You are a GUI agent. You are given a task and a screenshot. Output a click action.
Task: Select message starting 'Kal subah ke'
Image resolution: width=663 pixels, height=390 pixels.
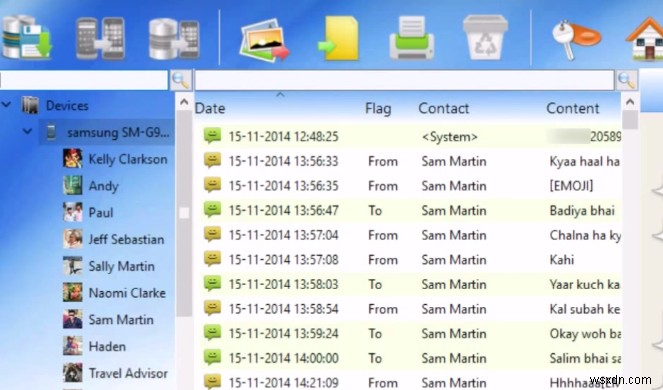(x=585, y=309)
